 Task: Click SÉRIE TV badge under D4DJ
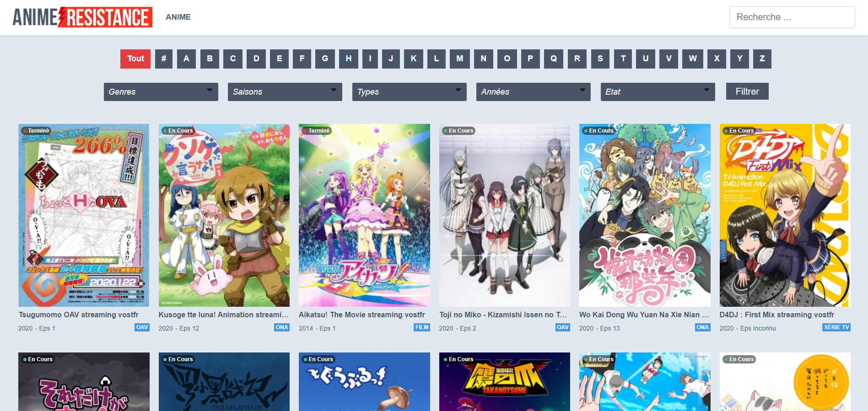[836, 327]
